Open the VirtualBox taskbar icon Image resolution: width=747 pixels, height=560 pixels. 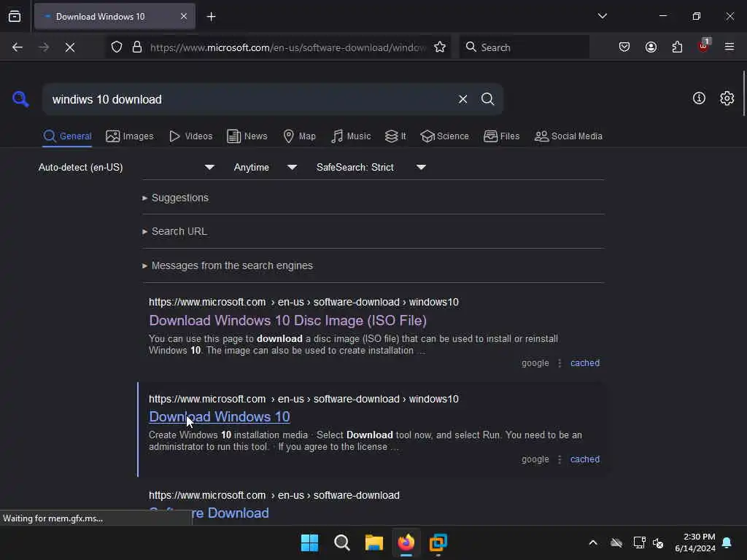coord(438,542)
